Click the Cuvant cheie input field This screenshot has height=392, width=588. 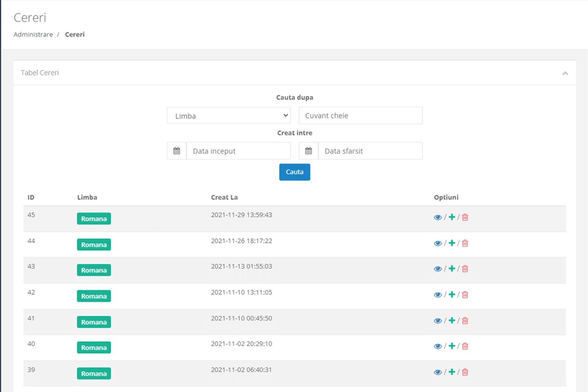pyautogui.click(x=360, y=116)
